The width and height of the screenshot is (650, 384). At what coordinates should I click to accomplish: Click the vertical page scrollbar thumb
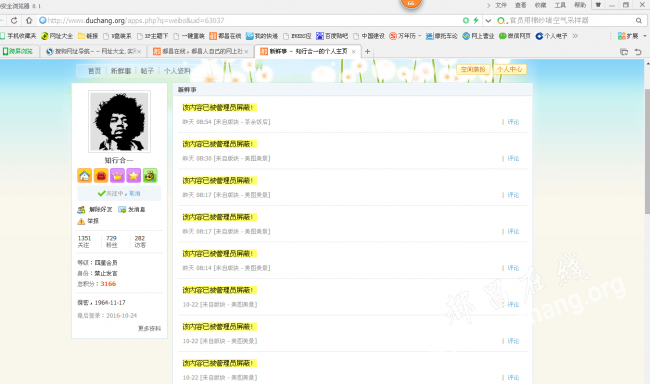coord(647,151)
